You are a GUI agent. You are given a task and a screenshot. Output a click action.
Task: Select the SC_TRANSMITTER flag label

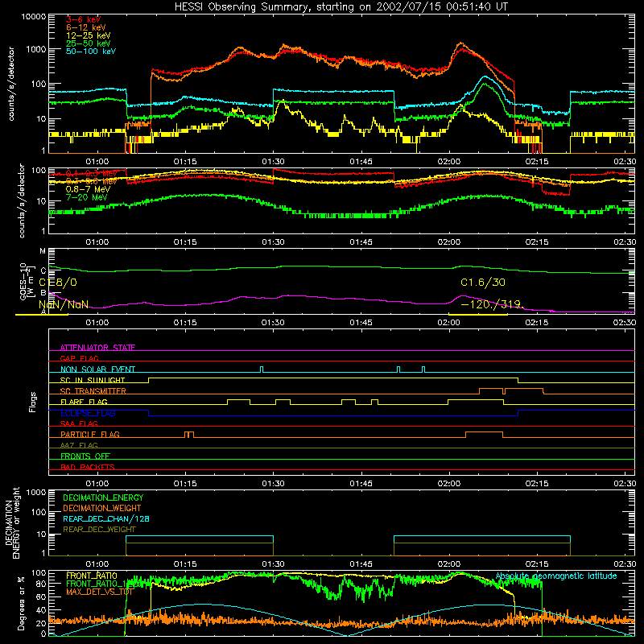click(x=93, y=390)
